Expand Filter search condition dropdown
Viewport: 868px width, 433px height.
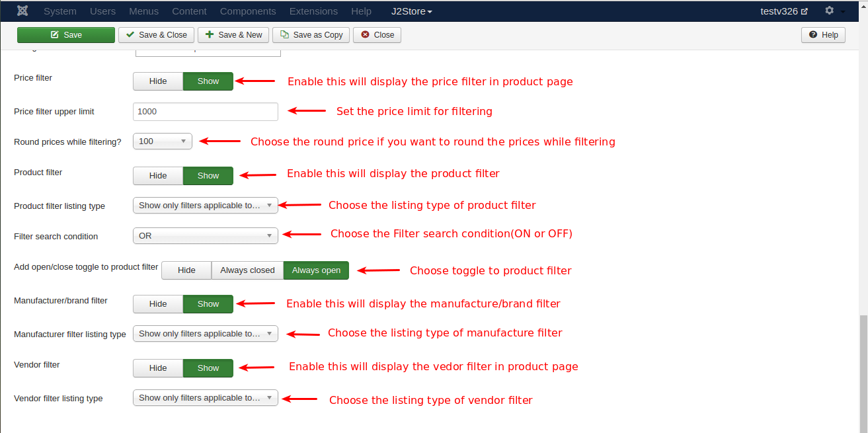click(205, 236)
